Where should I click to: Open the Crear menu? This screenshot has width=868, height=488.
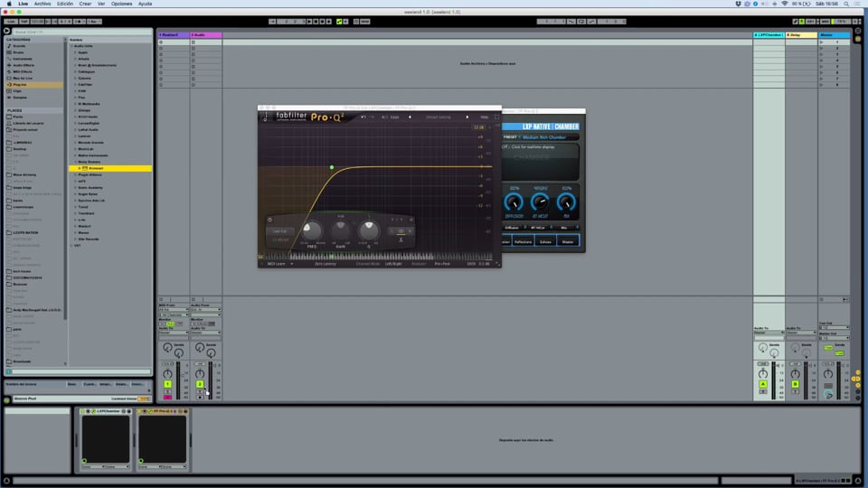click(85, 4)
